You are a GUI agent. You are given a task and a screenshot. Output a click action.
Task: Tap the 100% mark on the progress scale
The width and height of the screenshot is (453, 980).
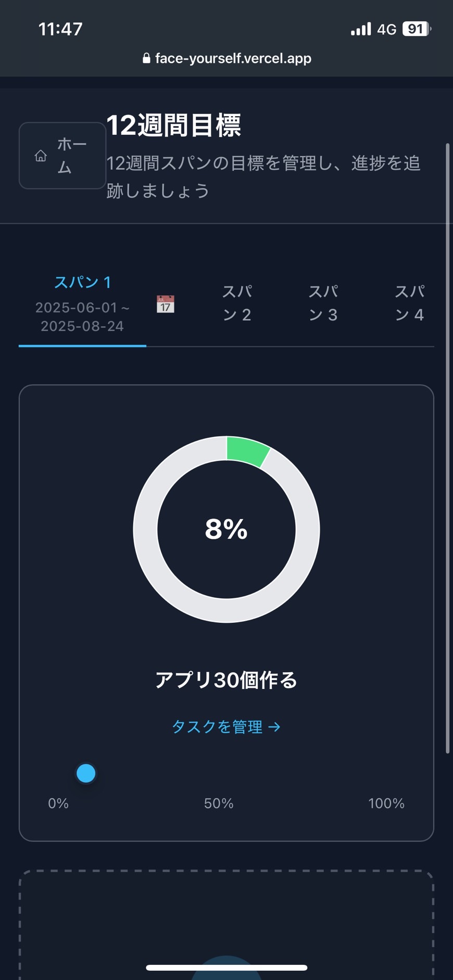coord(386,803)
